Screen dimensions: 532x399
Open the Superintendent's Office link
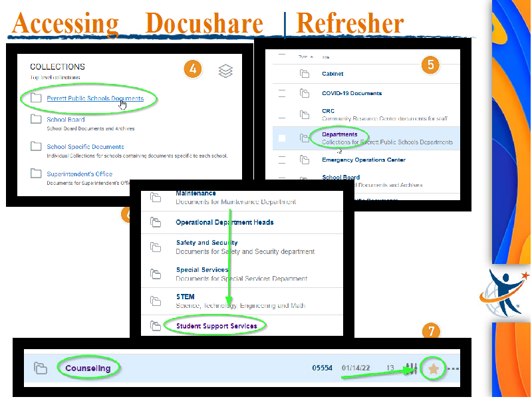click(79, 174)
